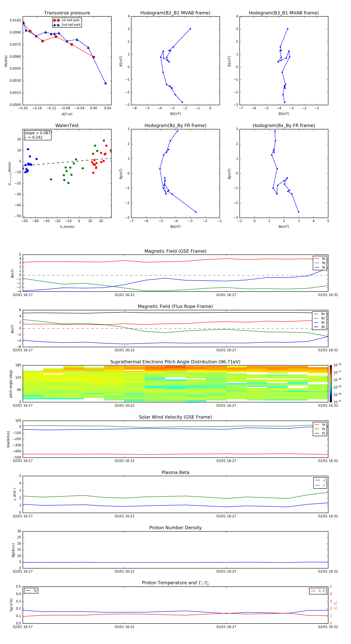Click the 'Hodogram(Bx_By FR frame)' title
Screen dimensions: 351x644
point(284,125)
